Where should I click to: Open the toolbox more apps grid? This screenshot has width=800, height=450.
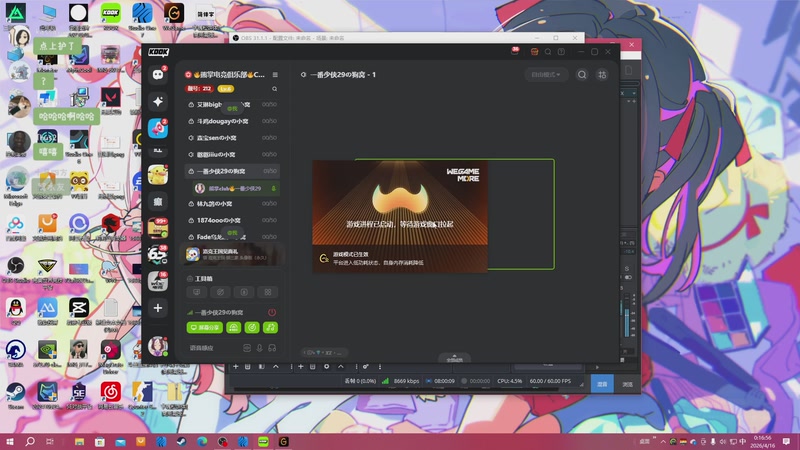click(268, 292)
